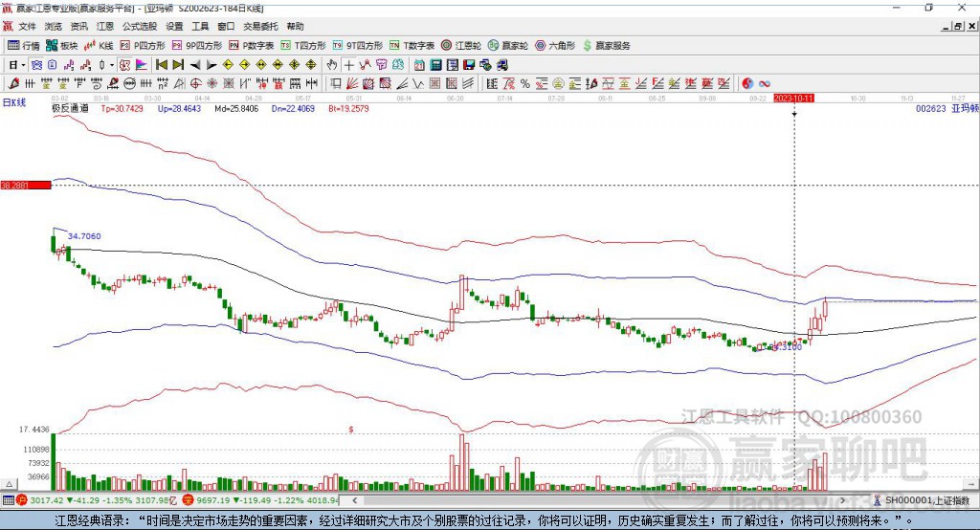Click the save floppy disk icon

(x=469, y=65)
